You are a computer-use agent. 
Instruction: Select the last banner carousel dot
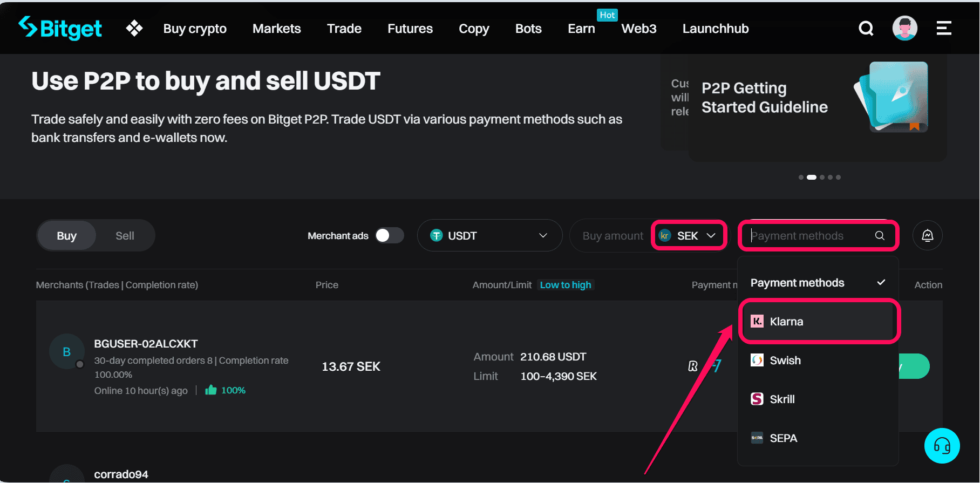(x=838, y=177)
